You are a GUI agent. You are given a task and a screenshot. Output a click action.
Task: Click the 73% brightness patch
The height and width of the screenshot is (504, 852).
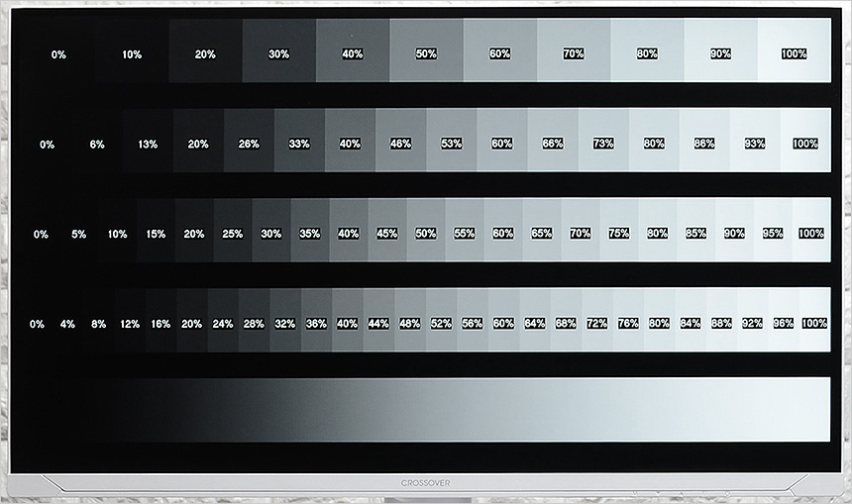point(602,144)
